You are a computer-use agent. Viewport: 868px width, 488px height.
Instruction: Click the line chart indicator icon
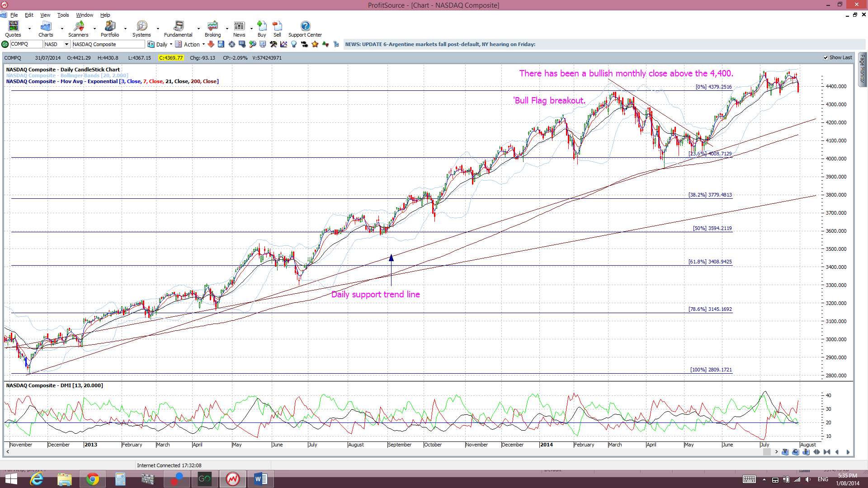pyautogui.click(x=283, y=44)
